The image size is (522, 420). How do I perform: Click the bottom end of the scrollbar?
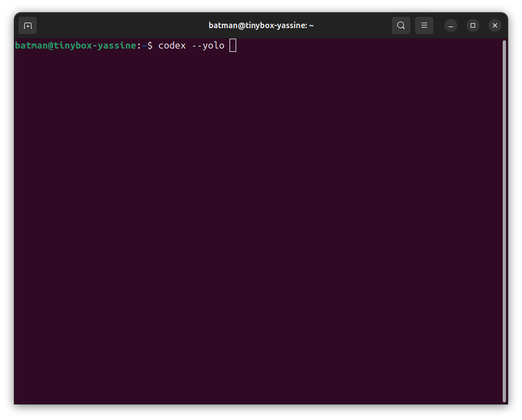[504, 398]
